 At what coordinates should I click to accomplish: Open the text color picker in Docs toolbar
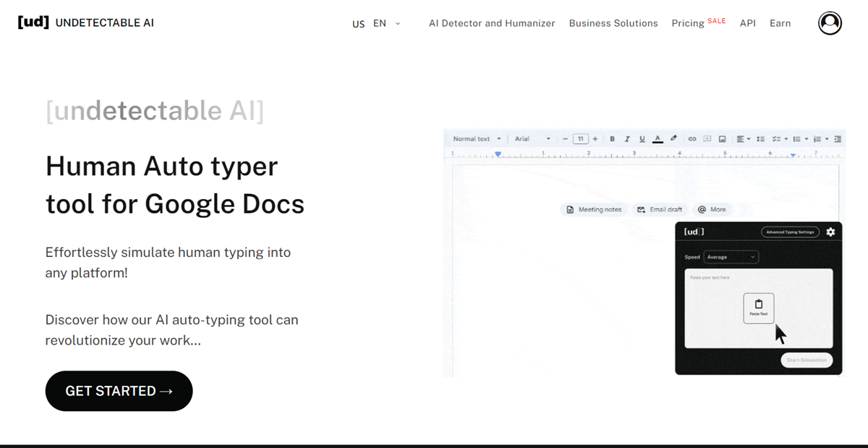click(x=658, y=139)
